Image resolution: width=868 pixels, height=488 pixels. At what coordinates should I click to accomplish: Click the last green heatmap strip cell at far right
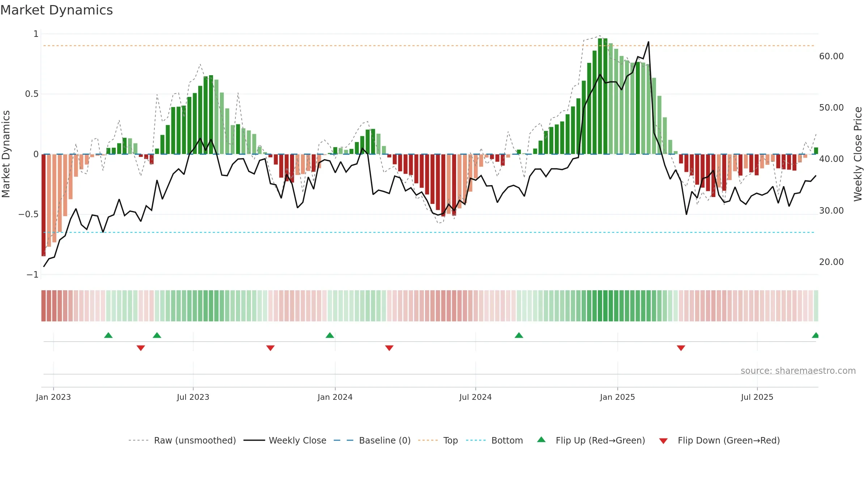[816, 306]
